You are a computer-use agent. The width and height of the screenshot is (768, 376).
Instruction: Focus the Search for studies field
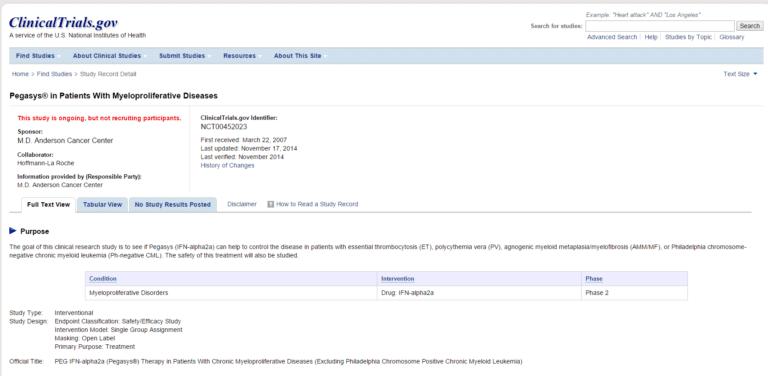click(660, 26)
